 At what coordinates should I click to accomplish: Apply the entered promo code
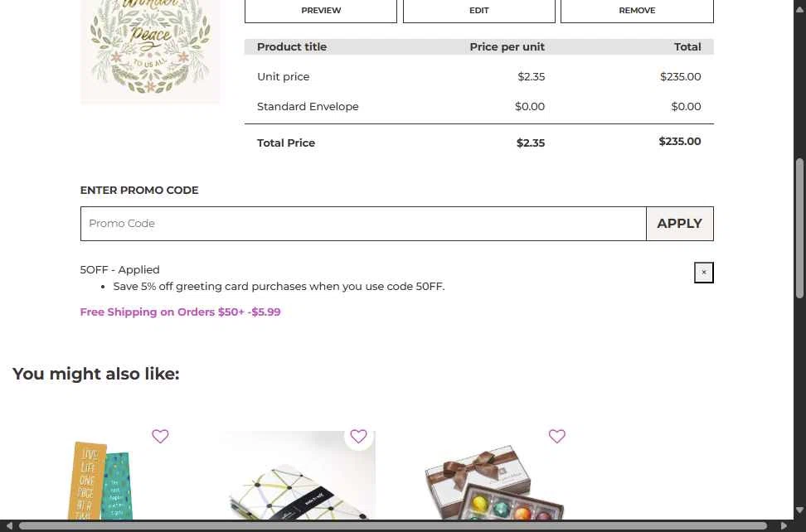(679, 224)
